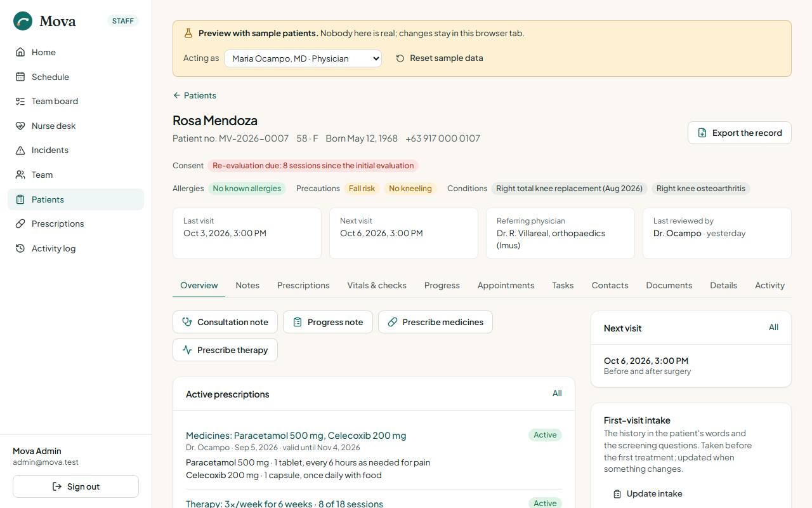Image resolution: width=812 pixels, height=508 pixels.
Task: Show the patient Activity tab
Action: [769, 285]
